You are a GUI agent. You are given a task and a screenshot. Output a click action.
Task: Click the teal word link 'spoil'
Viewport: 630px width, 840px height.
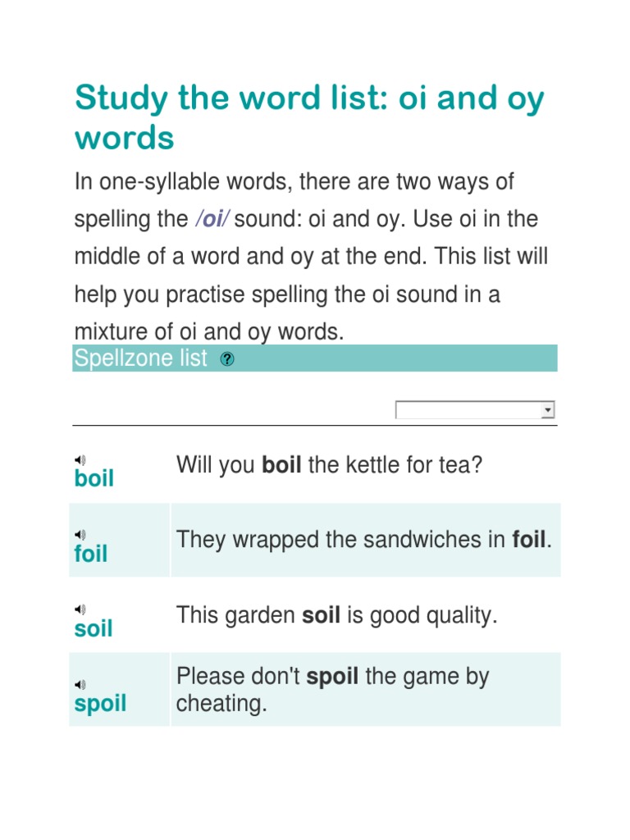[100, 705]
